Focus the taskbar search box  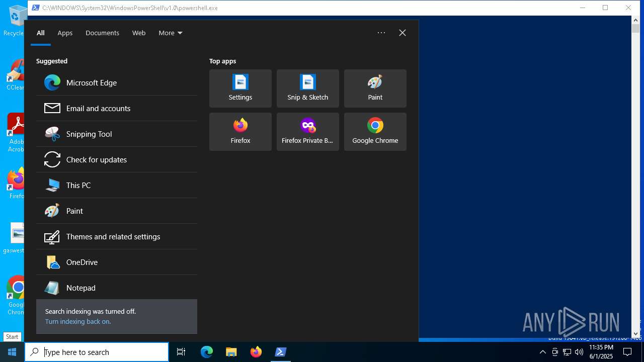click(x=97, y=352)
